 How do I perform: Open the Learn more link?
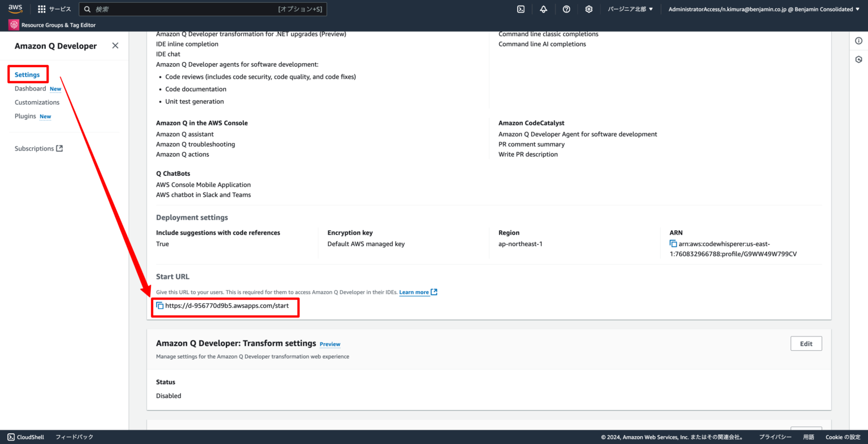(414, 292)
